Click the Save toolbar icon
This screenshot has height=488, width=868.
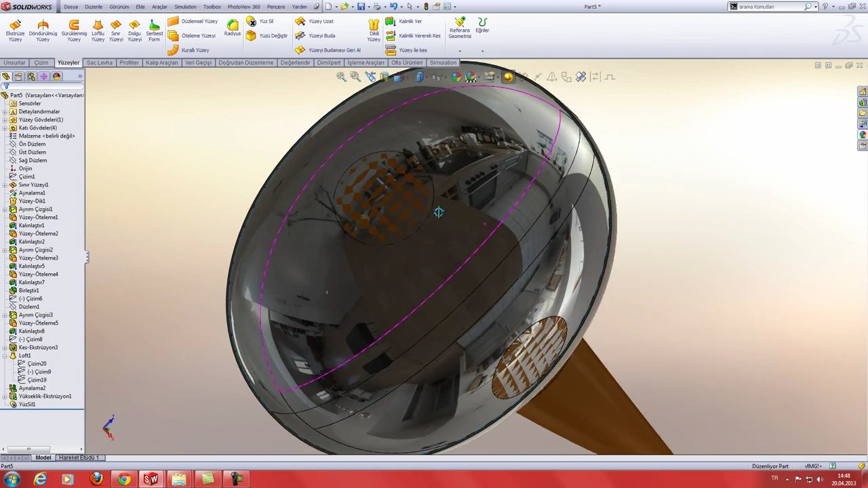click(x=361, y=7)
